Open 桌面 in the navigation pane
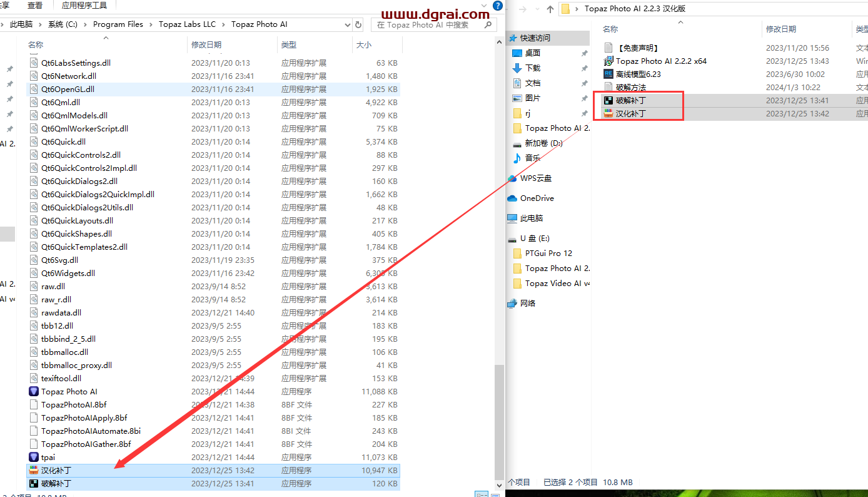 (533, 53)
